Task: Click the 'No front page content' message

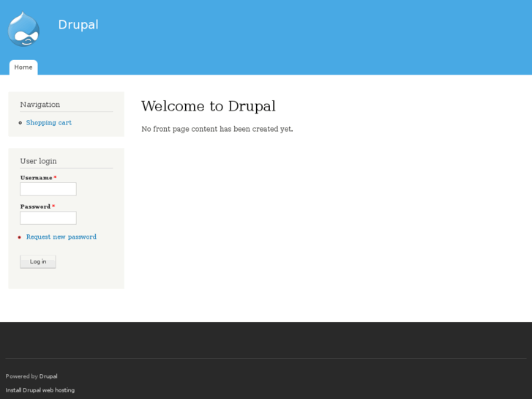Action: (x=217, y=129)
